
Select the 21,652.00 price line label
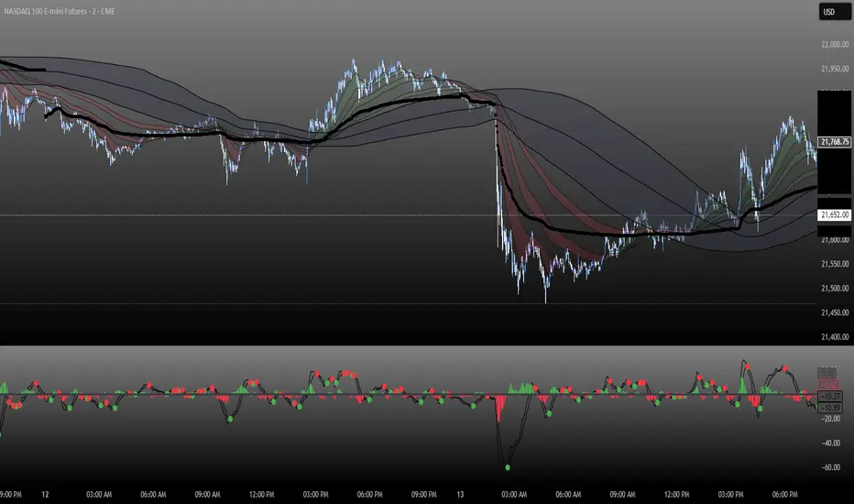click(x=835, y=215)
